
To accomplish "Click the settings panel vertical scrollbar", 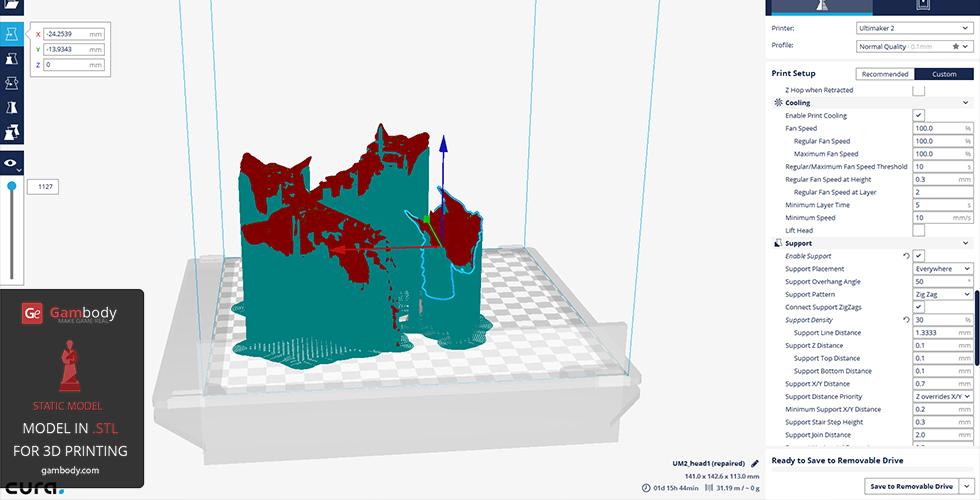I will point(976,327).
